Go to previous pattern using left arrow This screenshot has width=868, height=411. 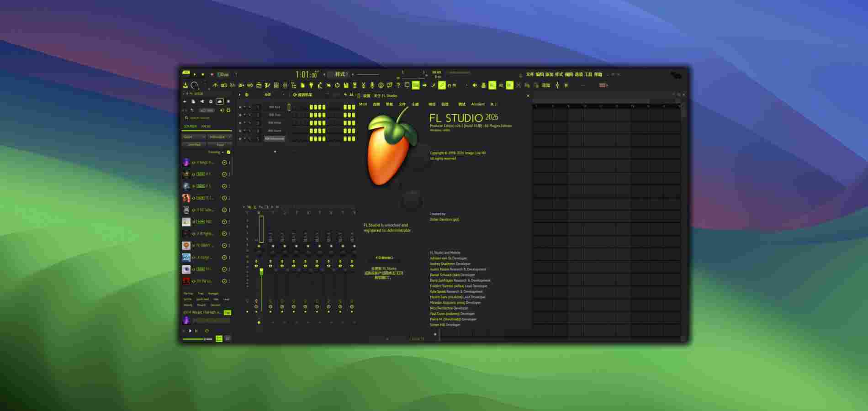point(325,74)
